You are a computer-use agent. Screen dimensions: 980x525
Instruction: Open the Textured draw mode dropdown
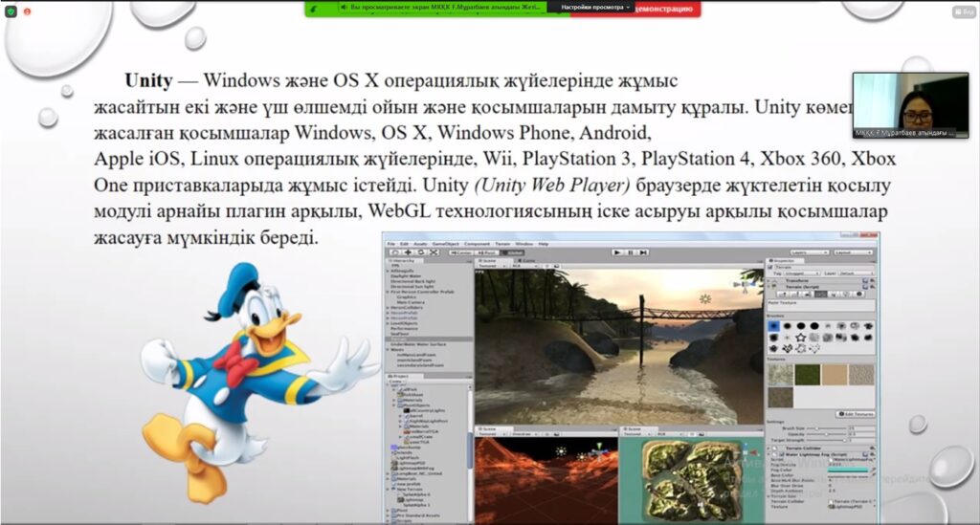[x=492, y=266]
